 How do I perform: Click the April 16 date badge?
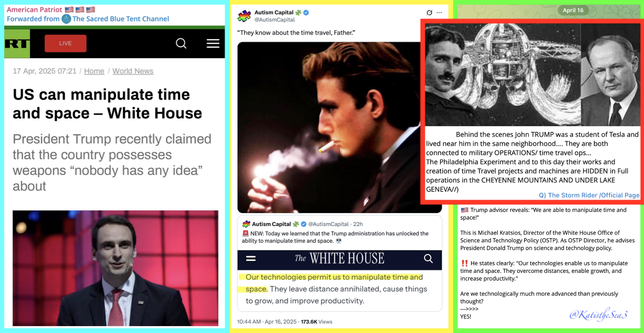(573, 10)
